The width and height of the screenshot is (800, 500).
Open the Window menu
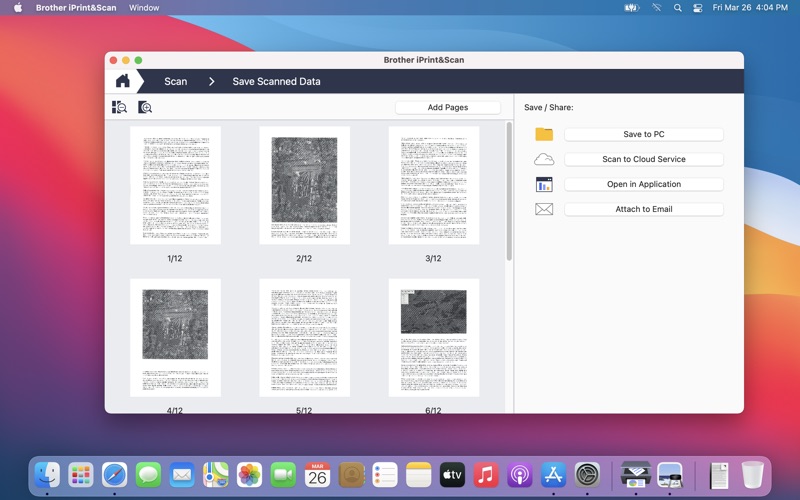(x=144, y=8)
